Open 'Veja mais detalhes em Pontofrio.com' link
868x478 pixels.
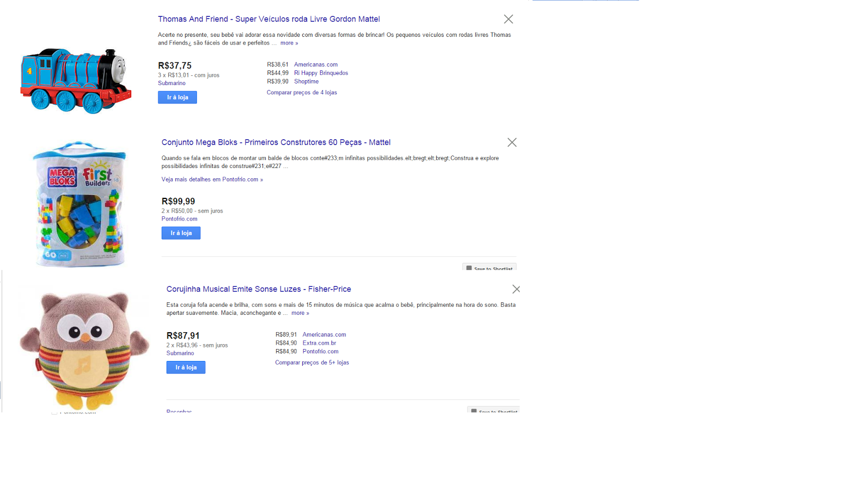212,179
